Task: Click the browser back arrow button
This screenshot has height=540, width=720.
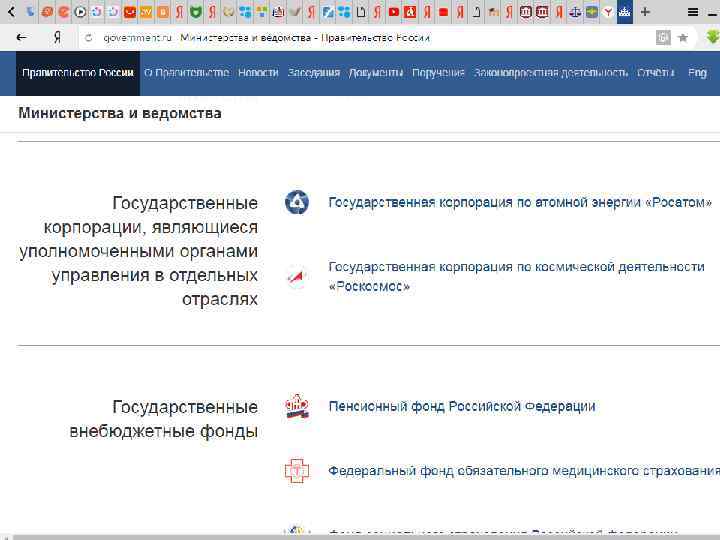Action: pyautogui.click(x=22, y=38)
